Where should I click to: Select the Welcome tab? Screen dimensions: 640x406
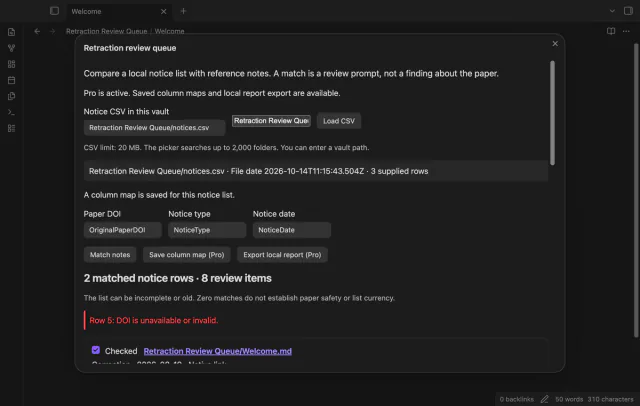(119, 11)
